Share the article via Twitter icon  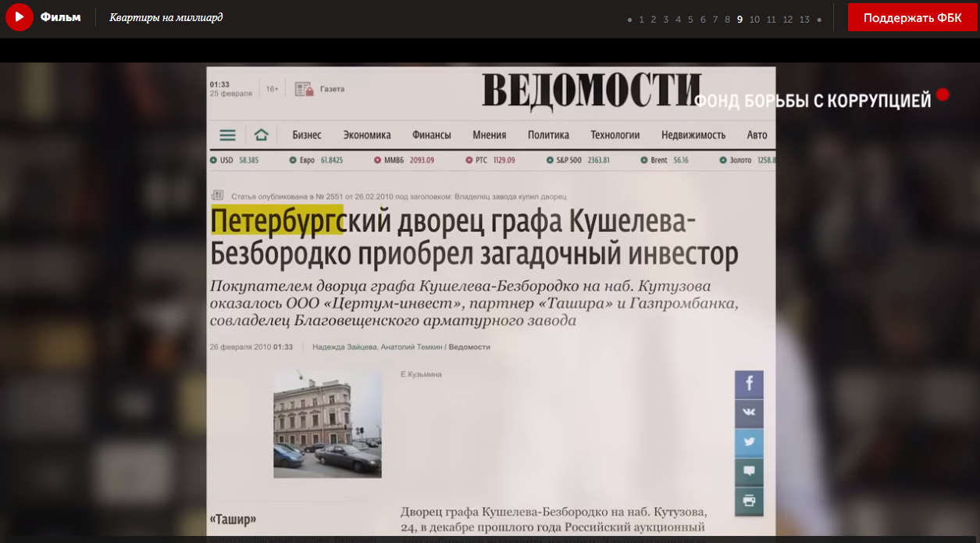tap(749, 442)
